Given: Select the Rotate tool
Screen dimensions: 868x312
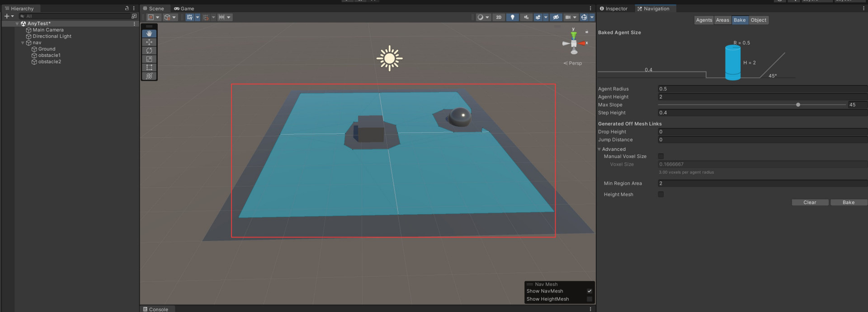Looking at the screenshot, I should pyautogui.click(x=149, y=51).
